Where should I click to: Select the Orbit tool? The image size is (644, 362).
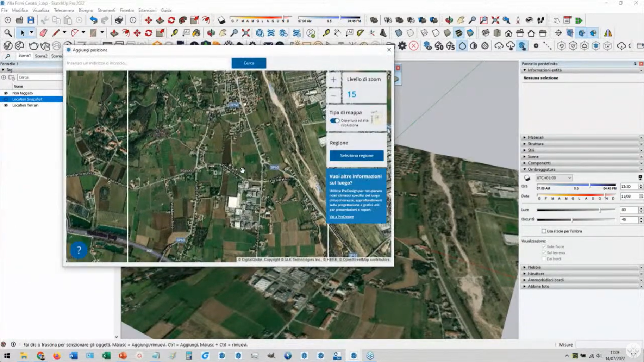[x=211, y=33]
